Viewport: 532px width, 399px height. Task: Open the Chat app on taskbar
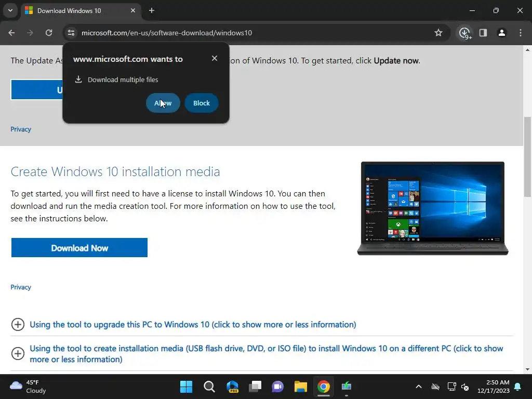277,387
